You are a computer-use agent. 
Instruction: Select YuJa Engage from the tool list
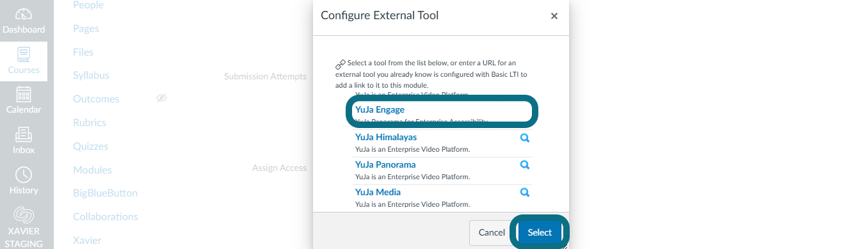click(380, 110)
